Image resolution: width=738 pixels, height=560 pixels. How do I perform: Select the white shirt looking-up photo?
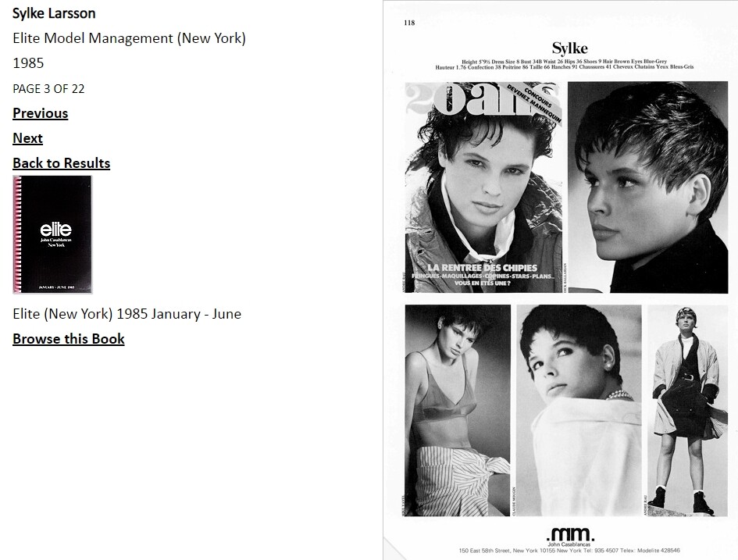[x=579, y=410]
